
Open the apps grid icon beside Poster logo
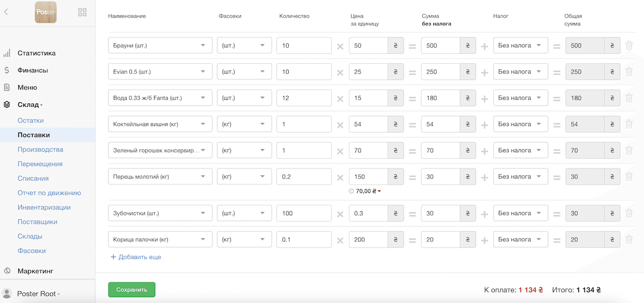(83, 12)
